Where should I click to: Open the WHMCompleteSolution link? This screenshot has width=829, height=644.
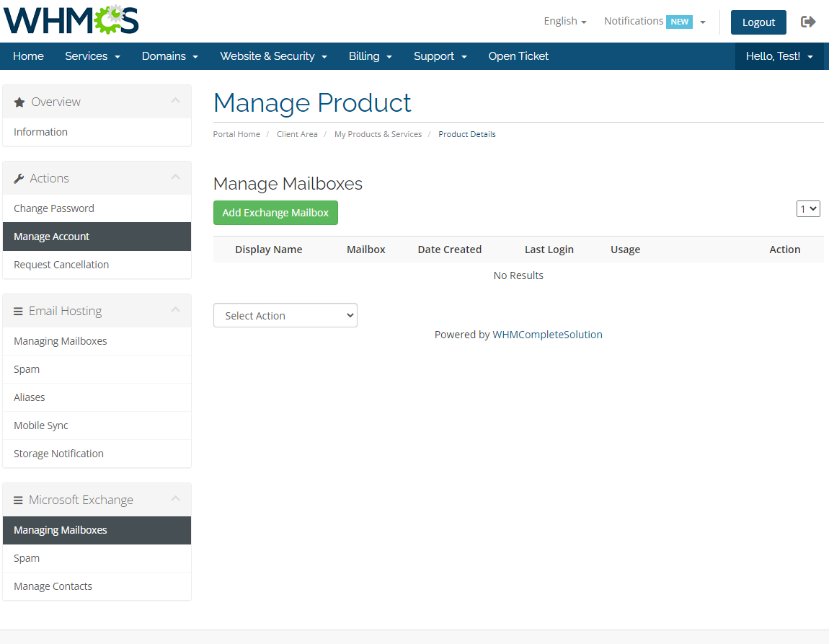coord(547,335)
